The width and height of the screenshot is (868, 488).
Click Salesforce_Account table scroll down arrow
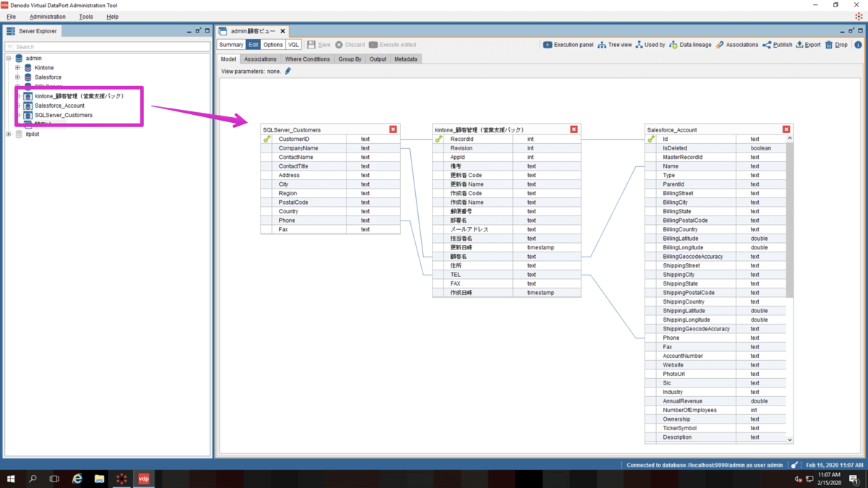(x=789, y=440)
